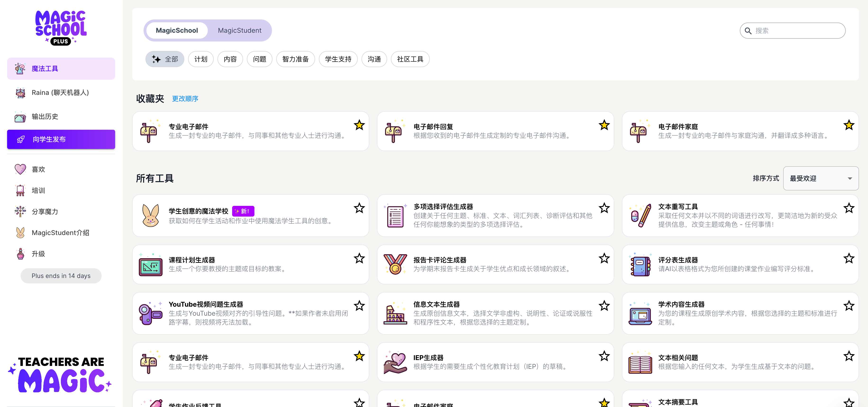868x407 pixels.
Task: Star the 信息文本生成器 tool
Action: click(604, 306)
